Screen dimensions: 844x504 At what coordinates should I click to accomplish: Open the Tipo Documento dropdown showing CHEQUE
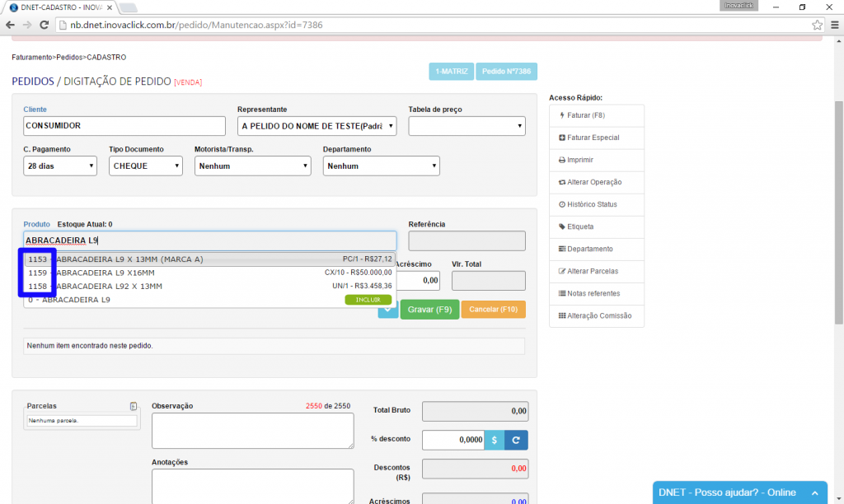click(x=145, y=166)
